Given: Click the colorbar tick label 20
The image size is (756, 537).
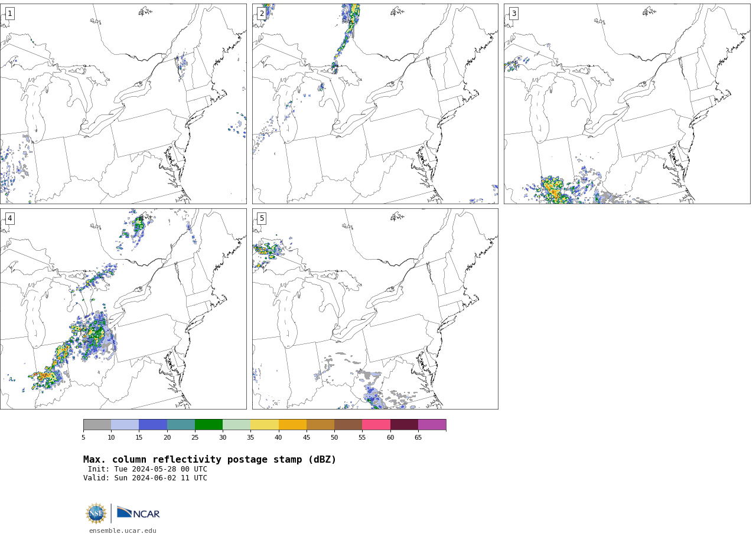Looking at the screenshot, I should (x=167, y=437).
